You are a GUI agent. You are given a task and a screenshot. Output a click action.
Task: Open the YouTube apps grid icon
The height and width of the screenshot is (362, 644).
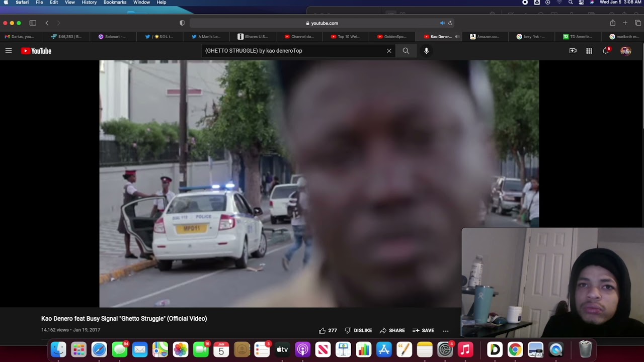[x=589, y=51]
